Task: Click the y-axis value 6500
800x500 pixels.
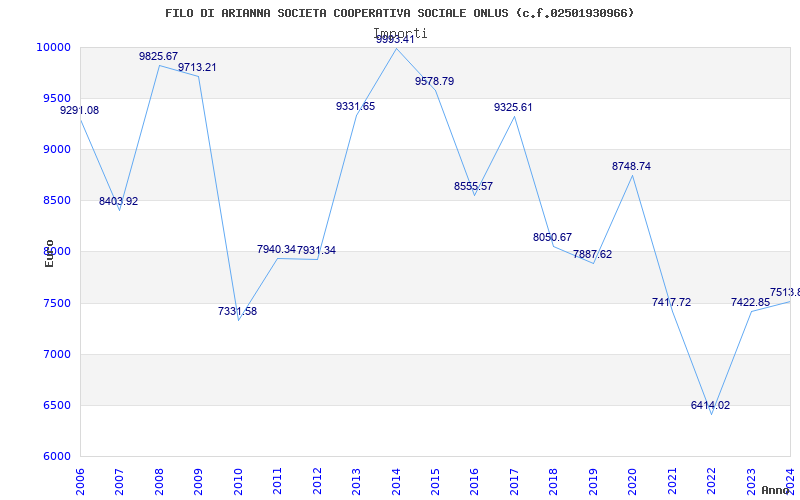Action: pos(56,406)
